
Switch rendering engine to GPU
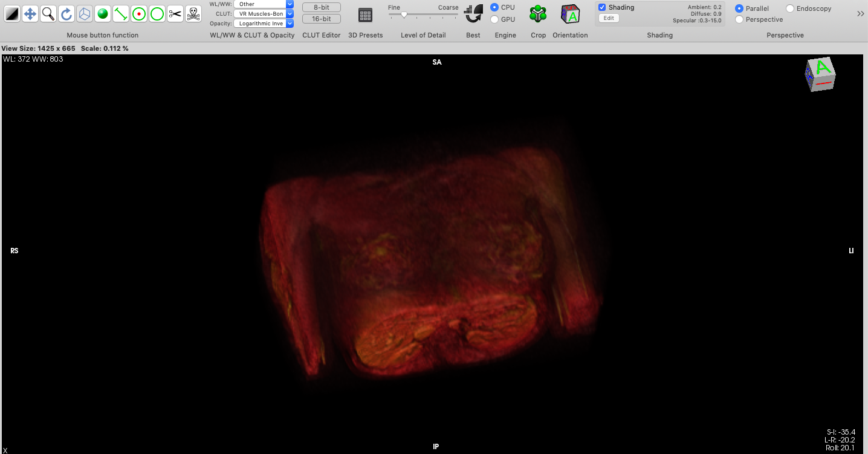point(494,19)
